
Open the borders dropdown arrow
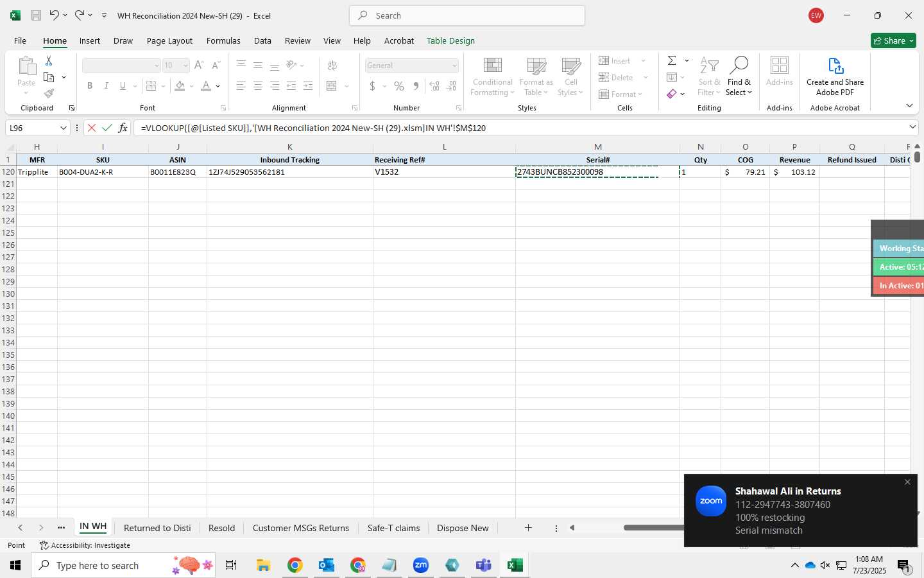coord(163,86)
